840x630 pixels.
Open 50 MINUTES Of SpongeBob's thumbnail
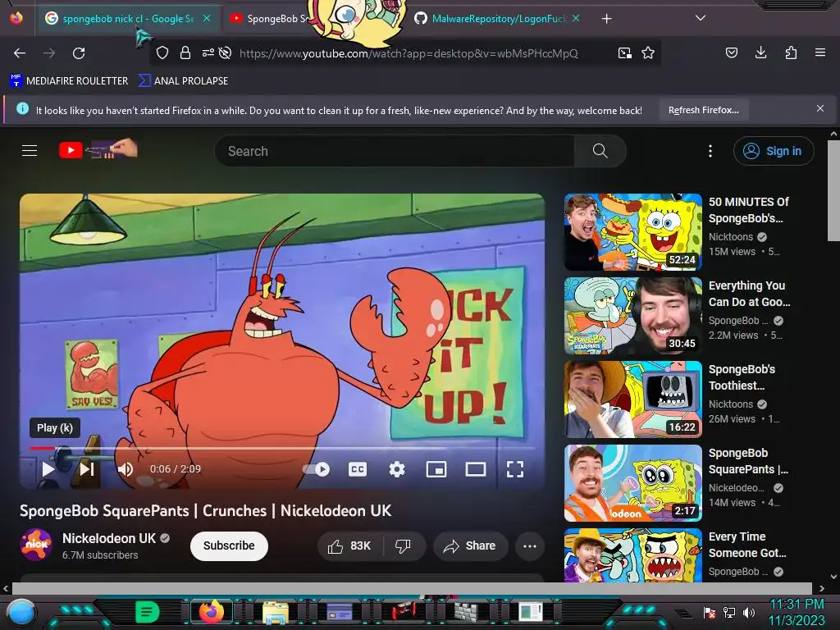[x=633, y=232]
